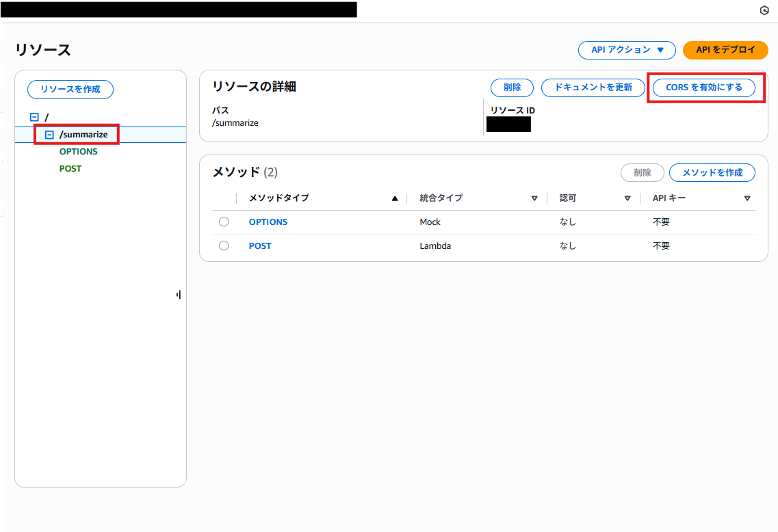Open the API アクション dropdown
The height and width of the screenshot is (532, 778).
click(x=627, y=50)
